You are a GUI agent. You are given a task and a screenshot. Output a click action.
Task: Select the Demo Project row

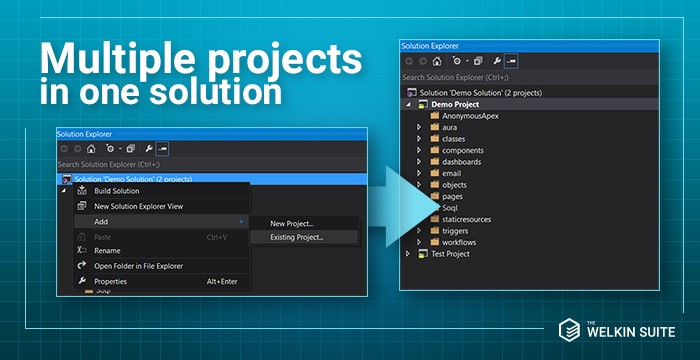point(529,105)
